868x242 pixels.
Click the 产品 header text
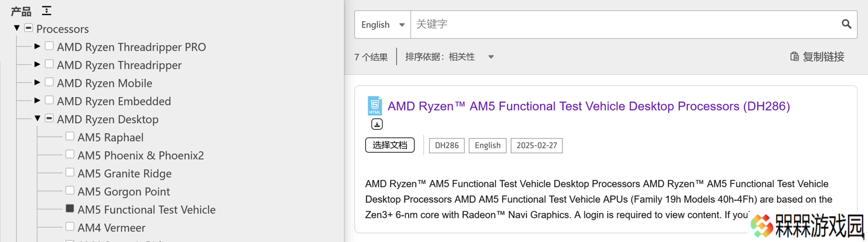21,11
